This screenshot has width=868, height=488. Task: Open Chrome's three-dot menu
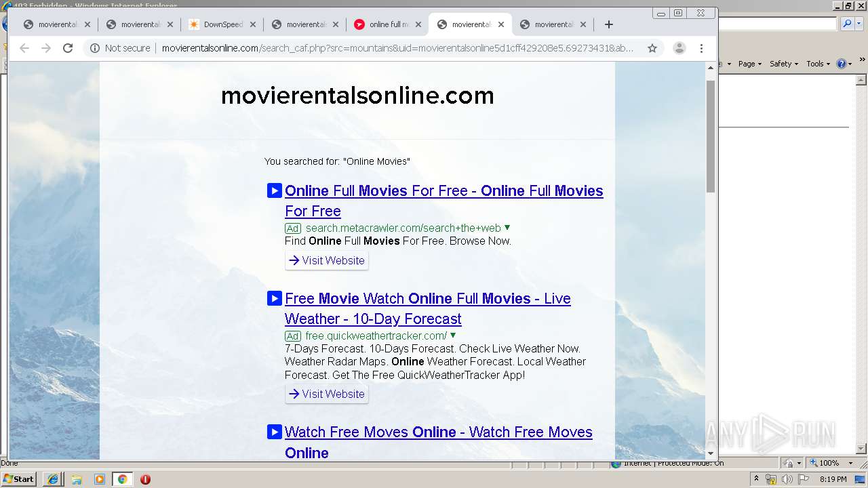click(702, 48)
